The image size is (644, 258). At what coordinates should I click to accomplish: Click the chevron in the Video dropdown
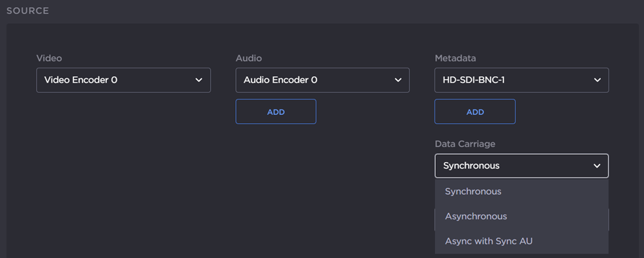click(x=199, y=81)
